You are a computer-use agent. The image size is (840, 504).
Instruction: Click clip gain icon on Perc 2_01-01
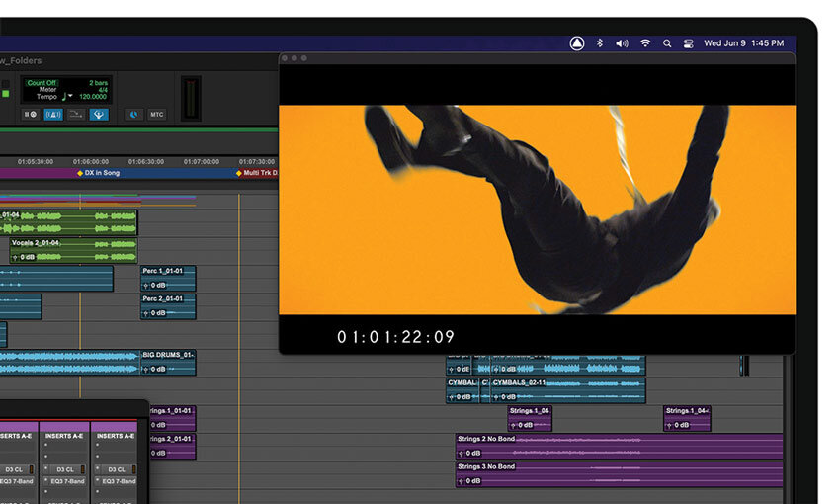point(145,313)
